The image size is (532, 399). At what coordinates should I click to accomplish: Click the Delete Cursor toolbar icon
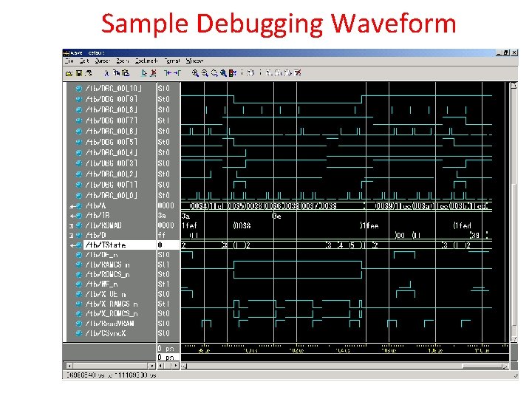coord(154,73)
